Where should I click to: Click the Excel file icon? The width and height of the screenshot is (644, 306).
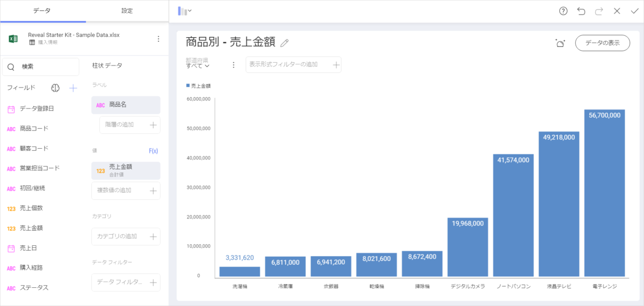point(13,39)
